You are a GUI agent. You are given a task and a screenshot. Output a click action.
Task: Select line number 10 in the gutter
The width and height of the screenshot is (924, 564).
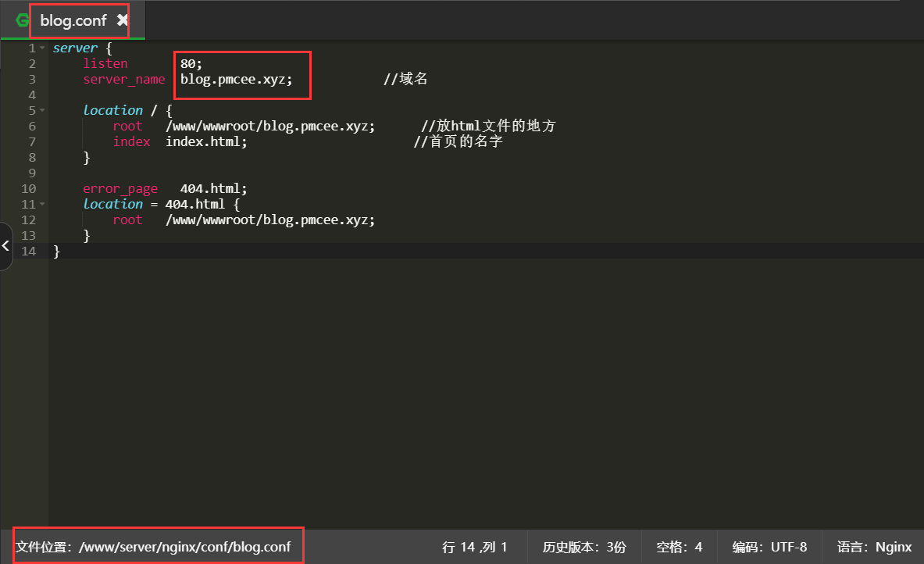29,188
